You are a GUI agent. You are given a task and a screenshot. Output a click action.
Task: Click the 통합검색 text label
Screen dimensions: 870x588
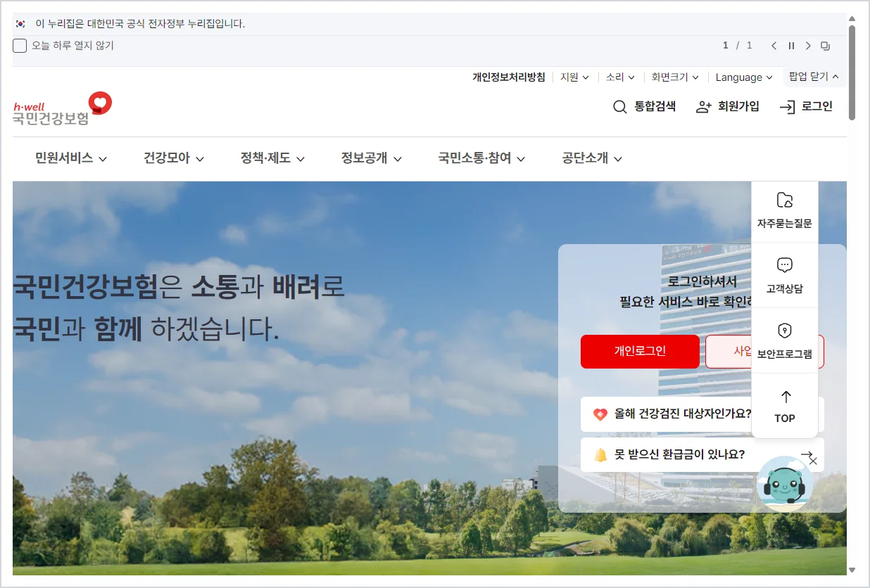click(x=655, y=107)
